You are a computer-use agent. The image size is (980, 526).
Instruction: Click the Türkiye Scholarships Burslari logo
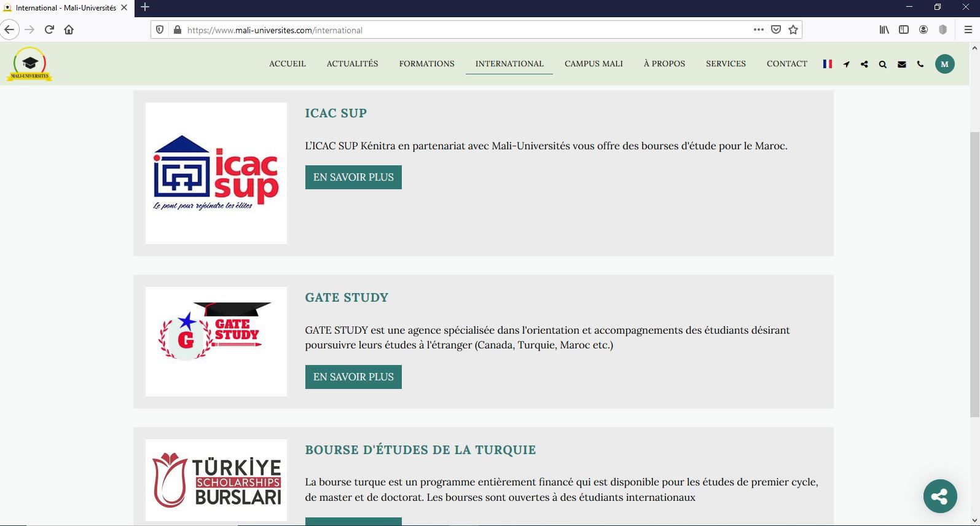[216, 481]
